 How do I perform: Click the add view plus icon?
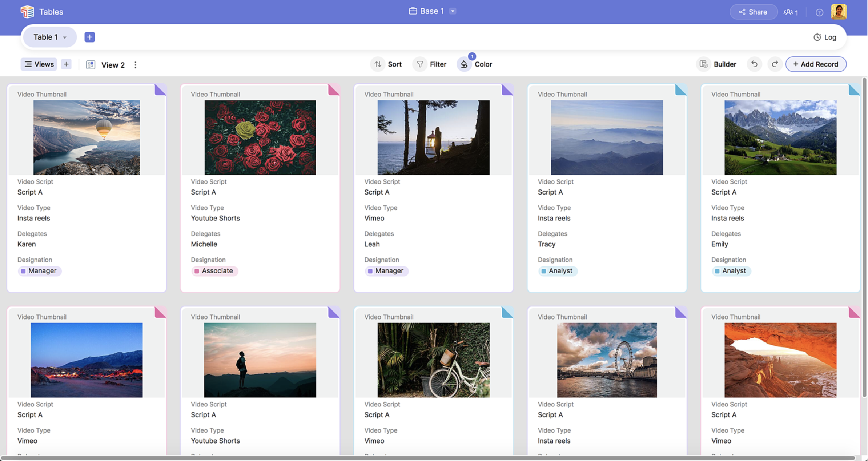pyautogui.click(x=66, y=64)
